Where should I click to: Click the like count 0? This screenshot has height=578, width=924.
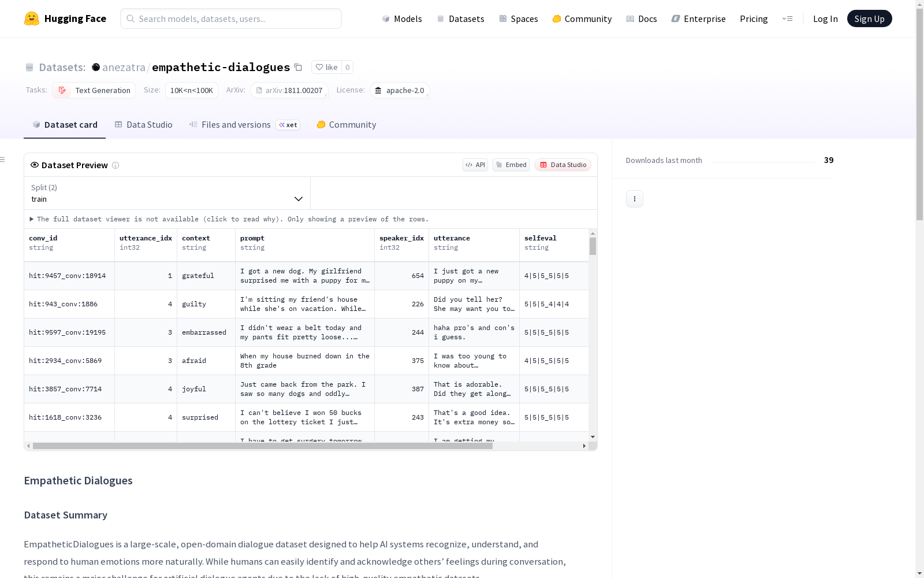tap(347, 67)
